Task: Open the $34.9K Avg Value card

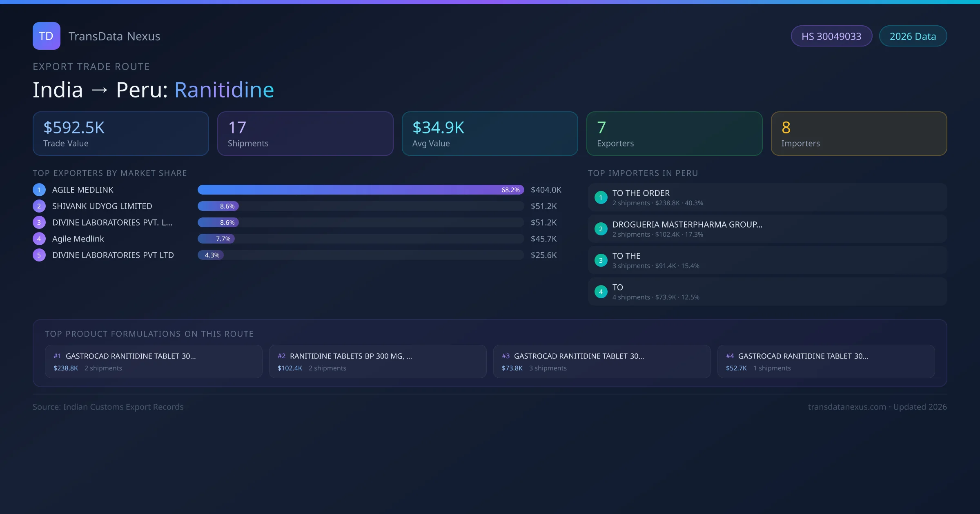Action: [490, 133]
